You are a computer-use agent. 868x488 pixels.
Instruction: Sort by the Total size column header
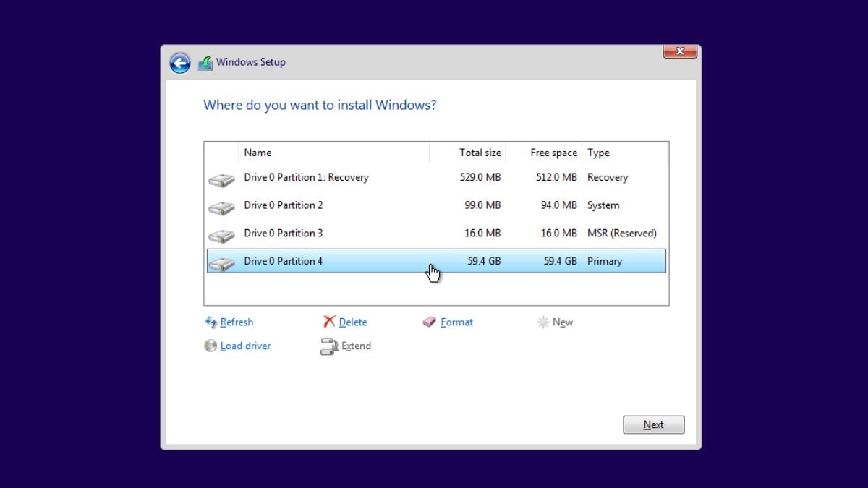pyautogui.click(x=467, y=153)
